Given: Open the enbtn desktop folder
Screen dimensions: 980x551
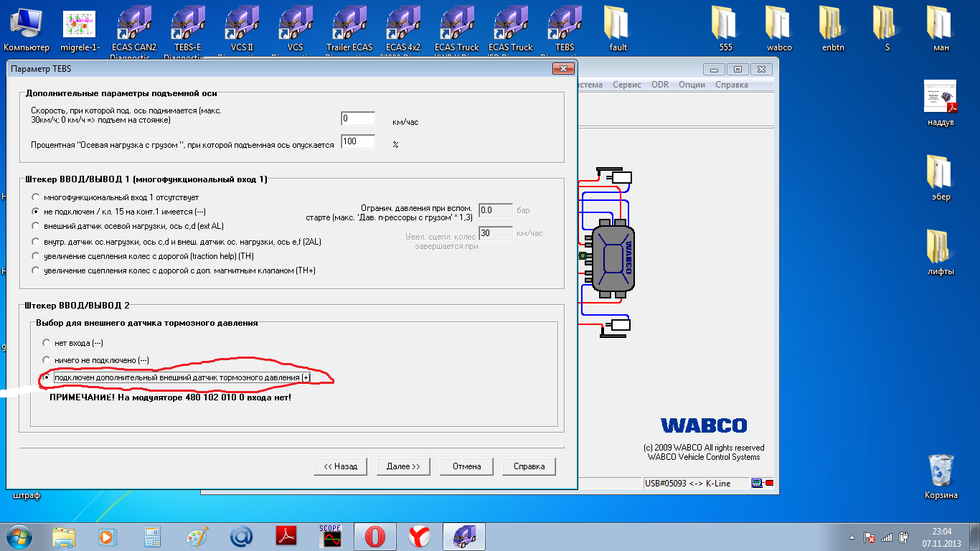Looking at the screenshot, I should (834, 30).
